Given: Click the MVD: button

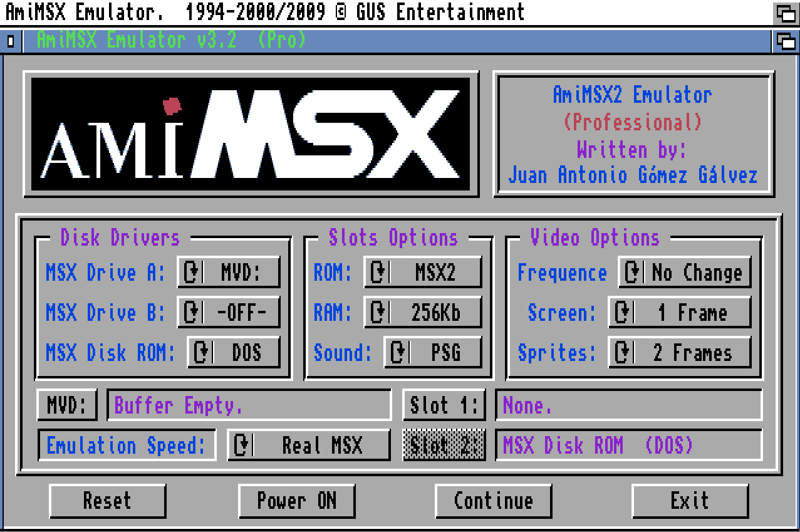Looking at the screenshot, I should coord(67,405).
